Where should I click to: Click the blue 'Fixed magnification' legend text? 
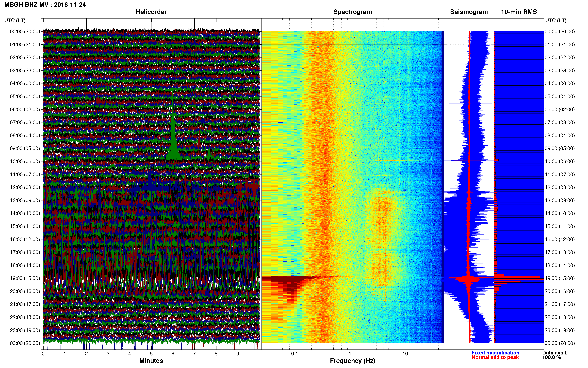click(x=495, y=353)
